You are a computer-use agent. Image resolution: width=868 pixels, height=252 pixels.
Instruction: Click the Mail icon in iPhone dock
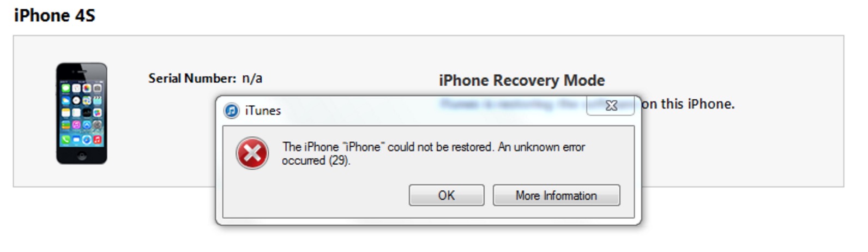[x=76, y=140]
